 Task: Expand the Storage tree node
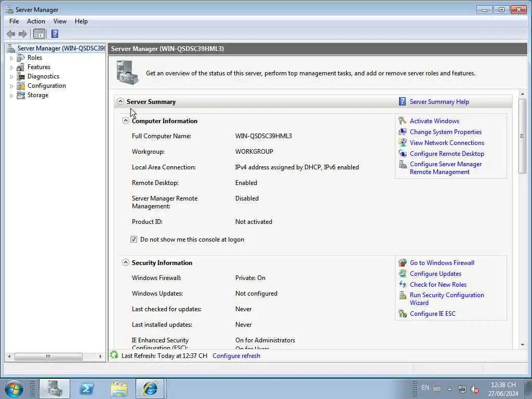tap(11, 96)
